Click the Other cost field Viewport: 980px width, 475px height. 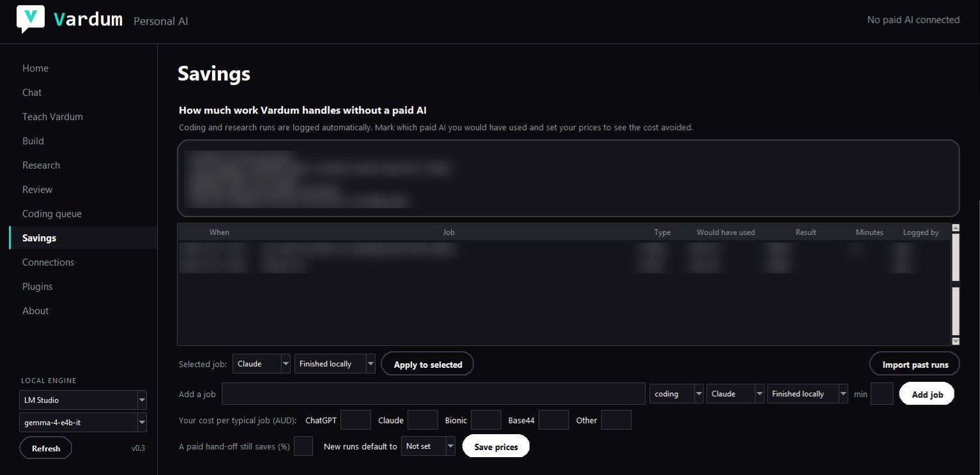616,420
